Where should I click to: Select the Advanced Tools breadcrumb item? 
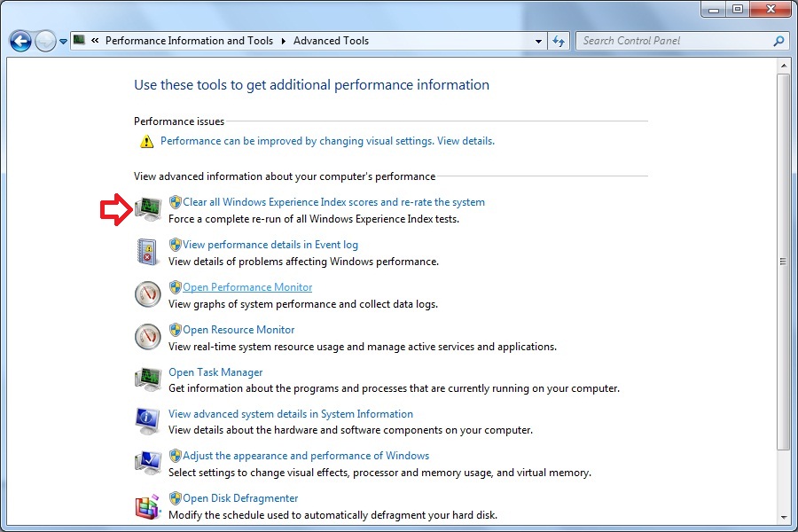pos(331,41)
